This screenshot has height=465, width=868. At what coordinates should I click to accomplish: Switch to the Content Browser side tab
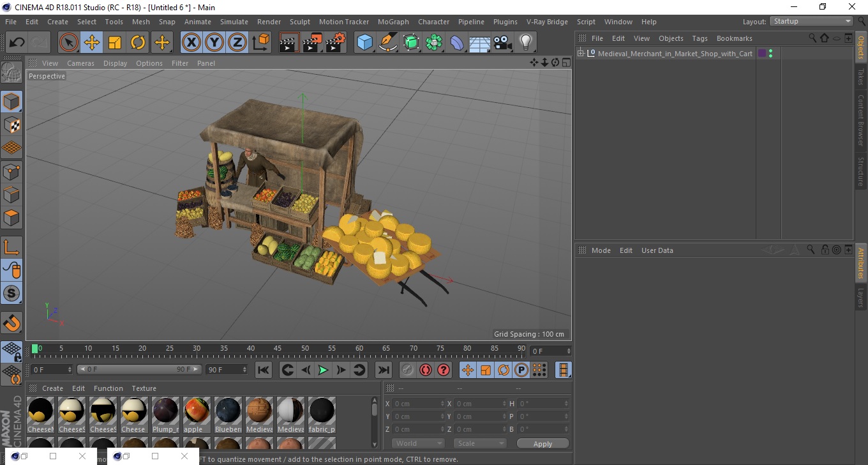pos(861,120)
